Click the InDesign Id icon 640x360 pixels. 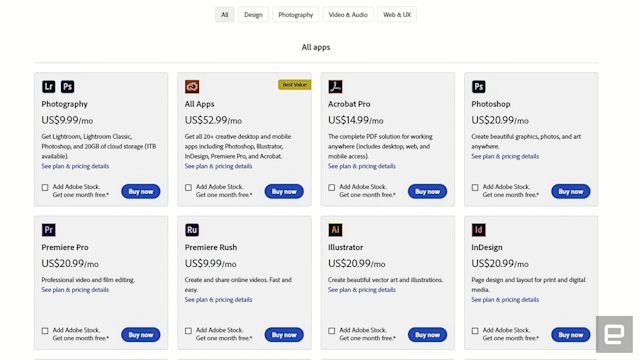point(478,230)
